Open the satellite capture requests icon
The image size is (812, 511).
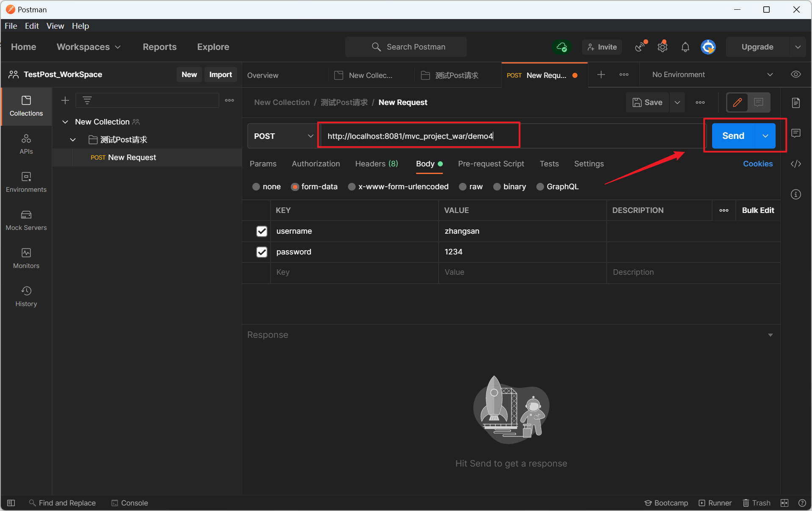point(641,47)
